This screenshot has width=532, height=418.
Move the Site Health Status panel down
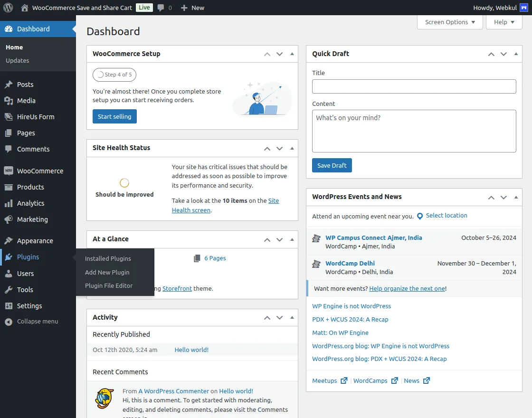click(x=279, y=148)
